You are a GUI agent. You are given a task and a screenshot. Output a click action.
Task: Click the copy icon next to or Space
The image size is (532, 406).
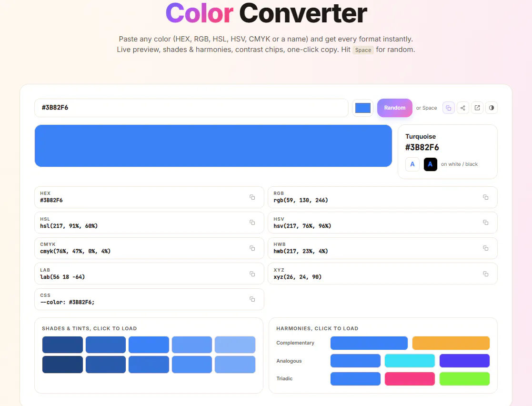pyautogui.click(x=449, y=108)
